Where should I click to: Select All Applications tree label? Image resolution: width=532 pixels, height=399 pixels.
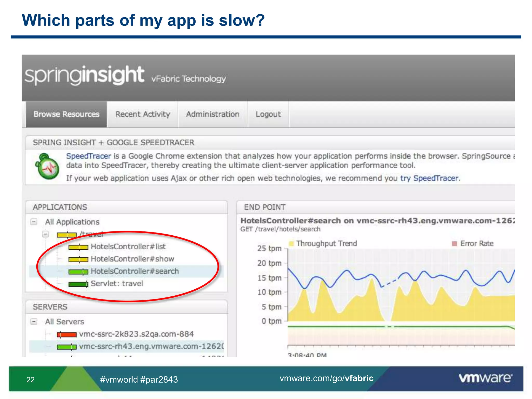click(x=72, y=222)
